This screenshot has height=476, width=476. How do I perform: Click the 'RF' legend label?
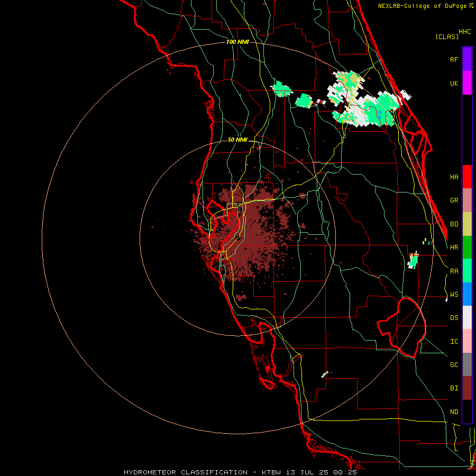click(x=454, y=59)
